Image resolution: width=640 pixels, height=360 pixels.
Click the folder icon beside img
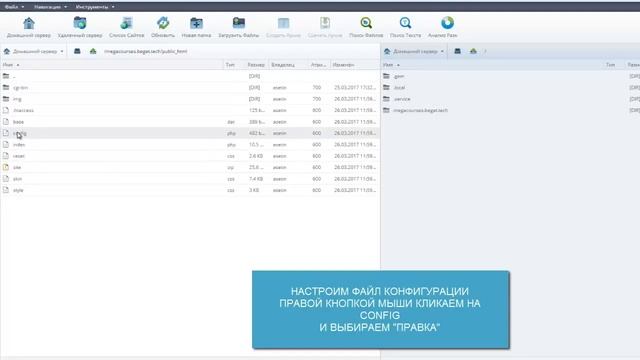(x=6, y=99)
